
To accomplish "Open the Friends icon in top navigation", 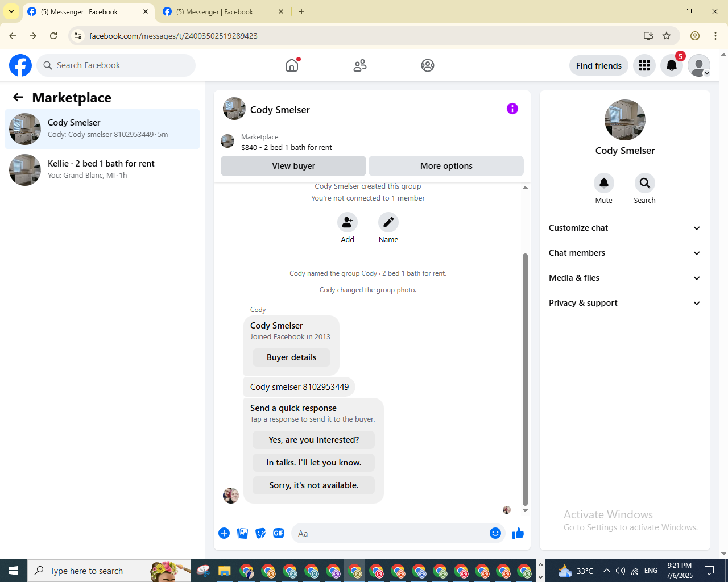I will click(360, 65).
